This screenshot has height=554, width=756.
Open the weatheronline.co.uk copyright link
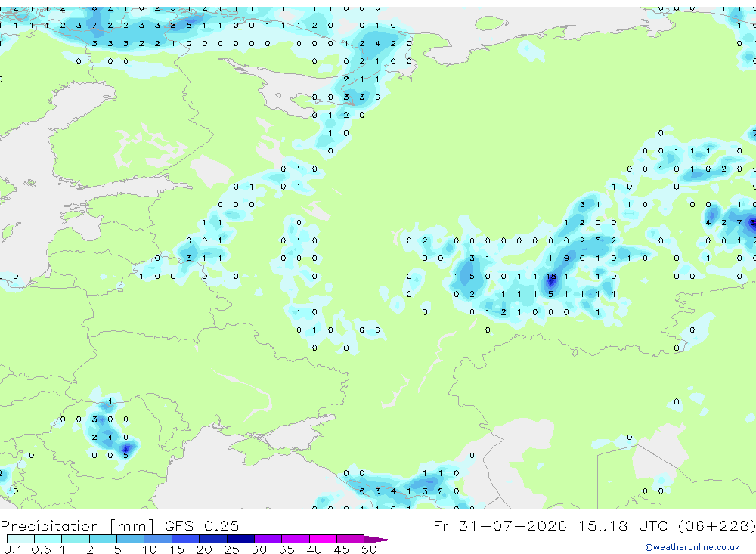[x=692, y=547]
